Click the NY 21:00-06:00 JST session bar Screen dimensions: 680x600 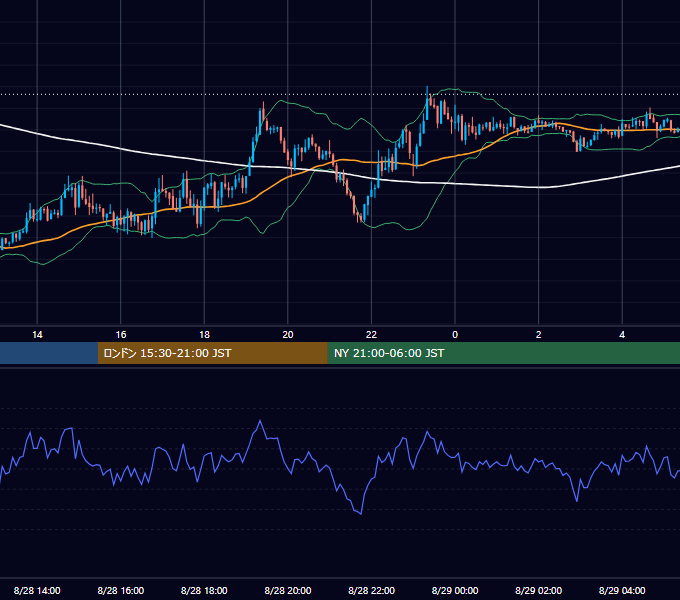coord(503,353)
